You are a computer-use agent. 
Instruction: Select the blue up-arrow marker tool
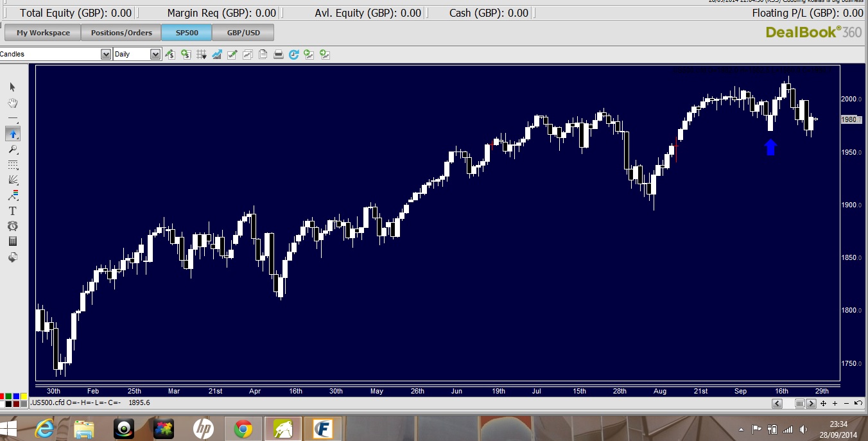point(13,134)
